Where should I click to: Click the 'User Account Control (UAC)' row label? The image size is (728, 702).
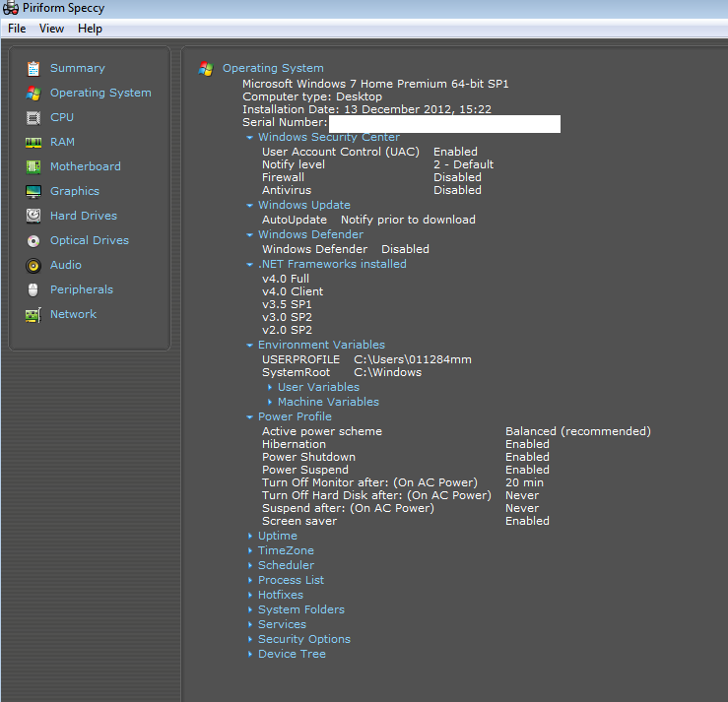click(x=340, y=152)
